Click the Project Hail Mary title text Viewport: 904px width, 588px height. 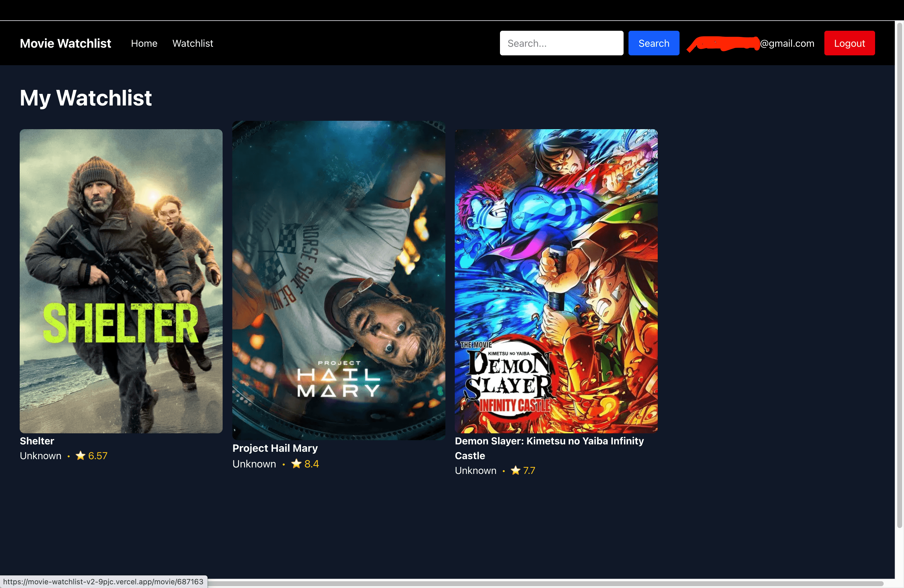[x=275, y=448]
